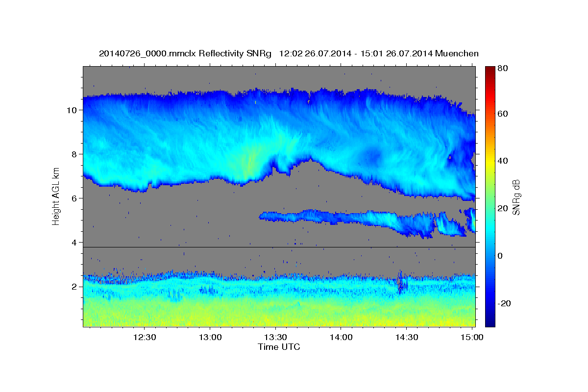Screen dimensions: 588x392
Task: Click the 14:00 time tick label
Action: click(341, 338)
